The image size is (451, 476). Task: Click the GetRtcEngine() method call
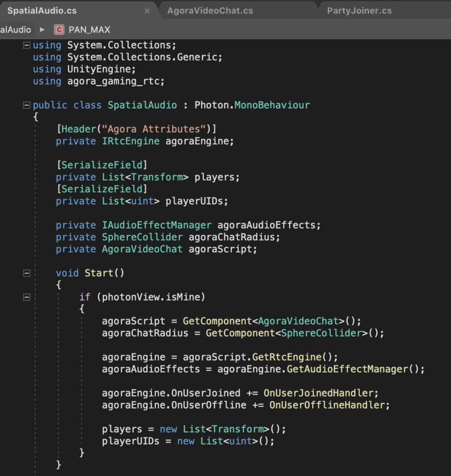294,357
